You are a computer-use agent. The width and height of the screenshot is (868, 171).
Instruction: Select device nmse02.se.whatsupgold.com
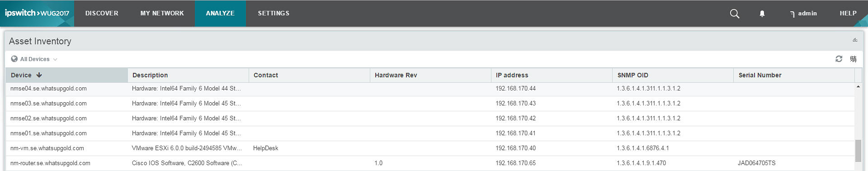click(x=48, y=119)
